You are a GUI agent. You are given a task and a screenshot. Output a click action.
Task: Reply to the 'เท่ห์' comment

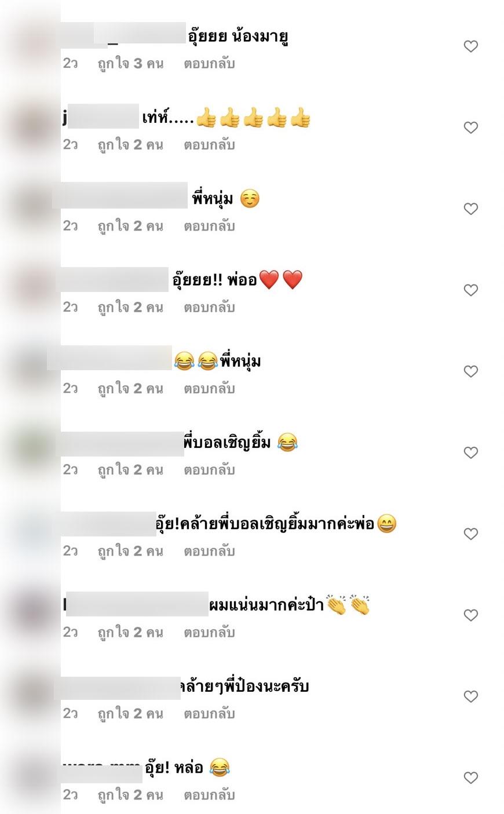pos(209,145)
